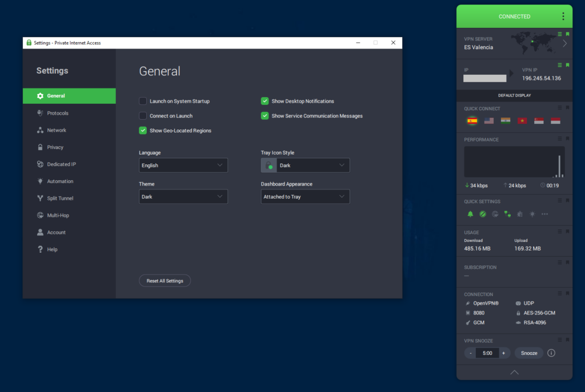Image resolution: width=585 pixels, height=392 pixels.
Task: Open the Language dropdown
Action: pyautogui.click(x=183, y=165)
